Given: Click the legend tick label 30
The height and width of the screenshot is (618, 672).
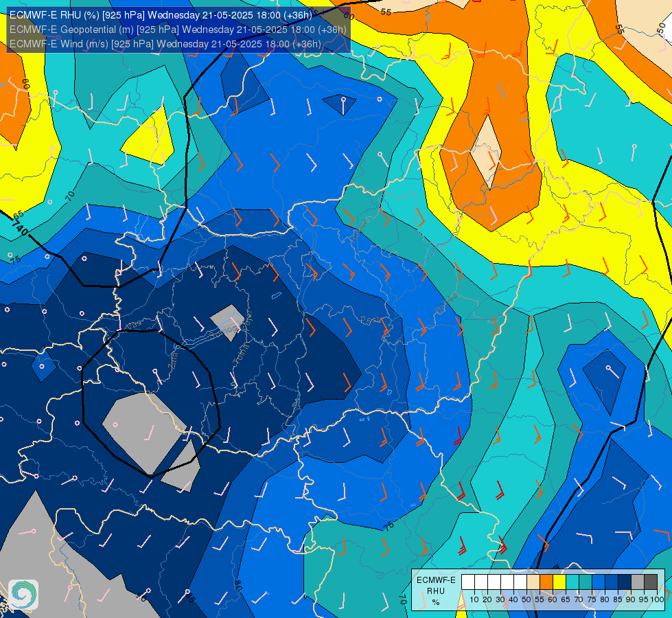Looking at the screenshot, I should 500,599.
